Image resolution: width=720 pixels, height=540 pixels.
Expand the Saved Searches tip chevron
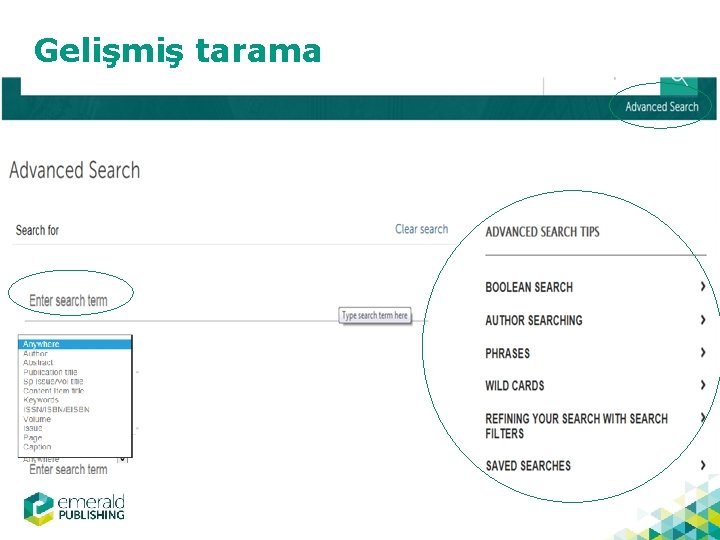click(x=703, y=465)
